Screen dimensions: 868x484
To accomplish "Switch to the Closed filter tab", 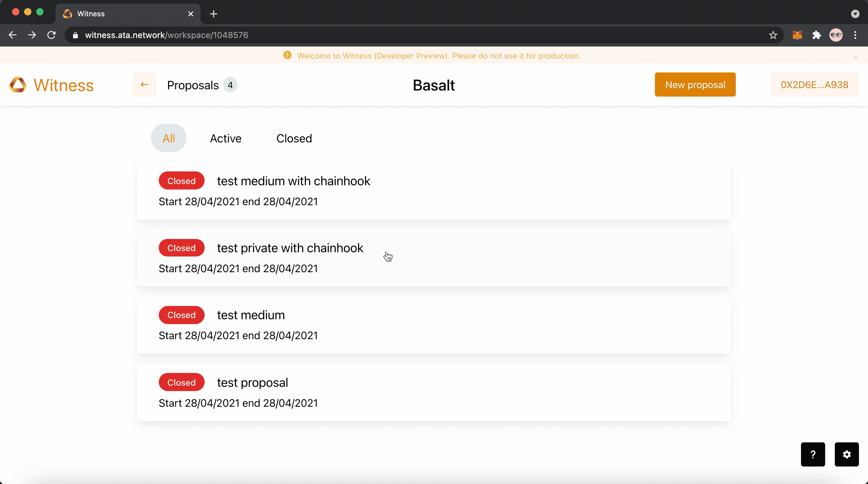I will [294, 138].
